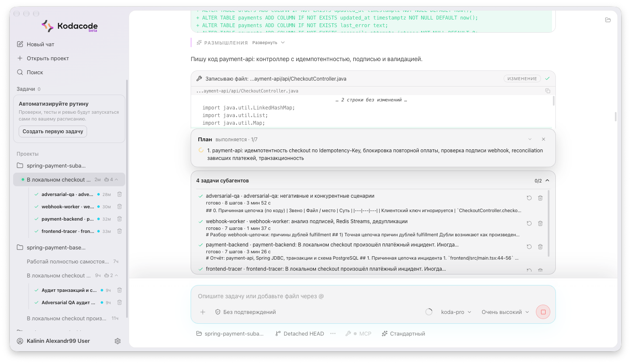Focus the Опишите задачу message input field
The width and height of the screenshot is (631, 364).
point(373,296)
